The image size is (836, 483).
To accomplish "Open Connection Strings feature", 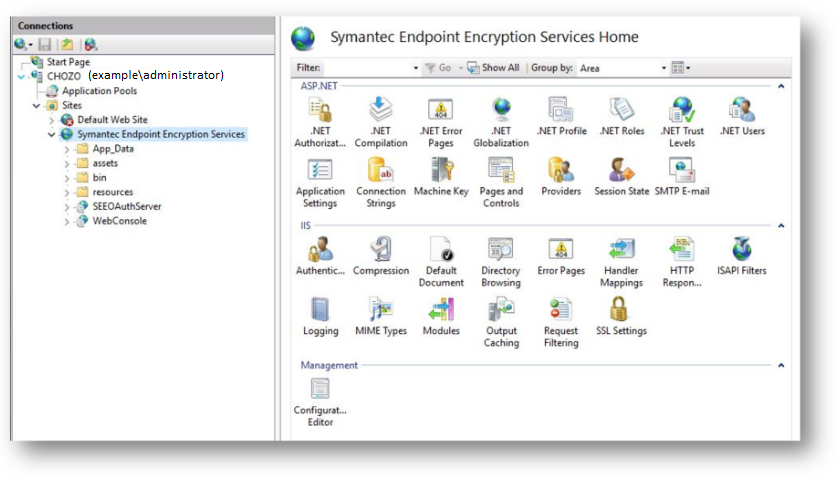I will [x=381, y=182].
